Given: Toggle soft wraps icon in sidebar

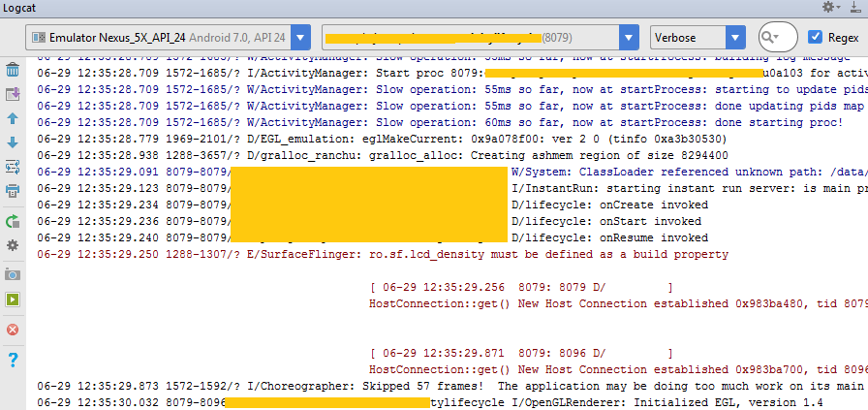Looking at the screenshot, I should point(13,167).
